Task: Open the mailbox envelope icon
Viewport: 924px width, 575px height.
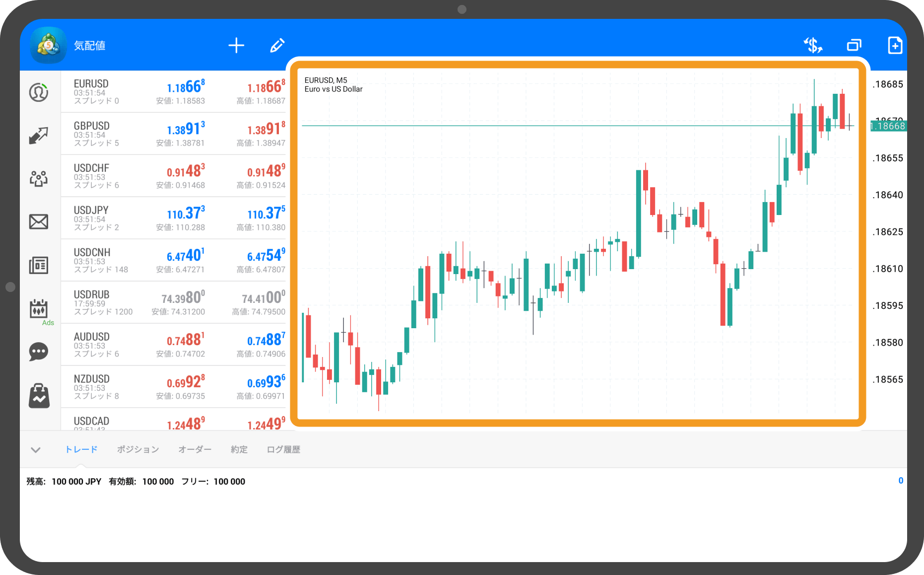Action: pos(39,221)
